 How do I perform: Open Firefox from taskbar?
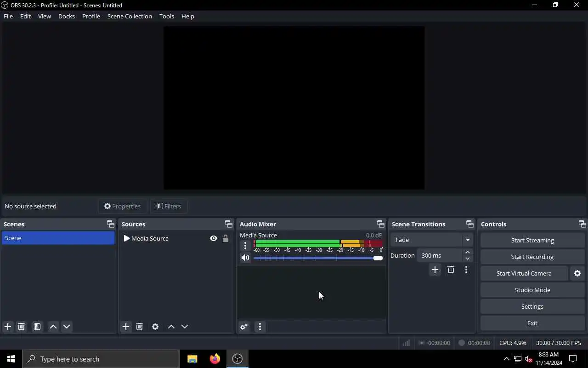click(x=215, y=359)
